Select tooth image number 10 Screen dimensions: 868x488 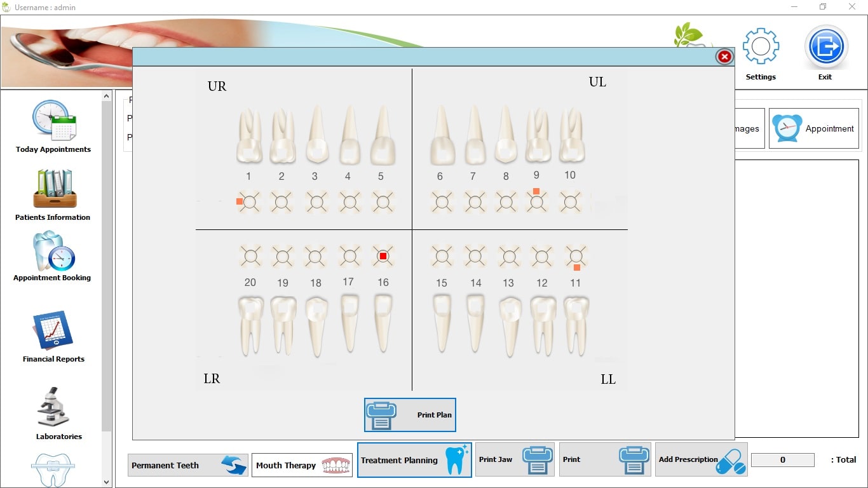pyautogui.click(x=571, y=135)
